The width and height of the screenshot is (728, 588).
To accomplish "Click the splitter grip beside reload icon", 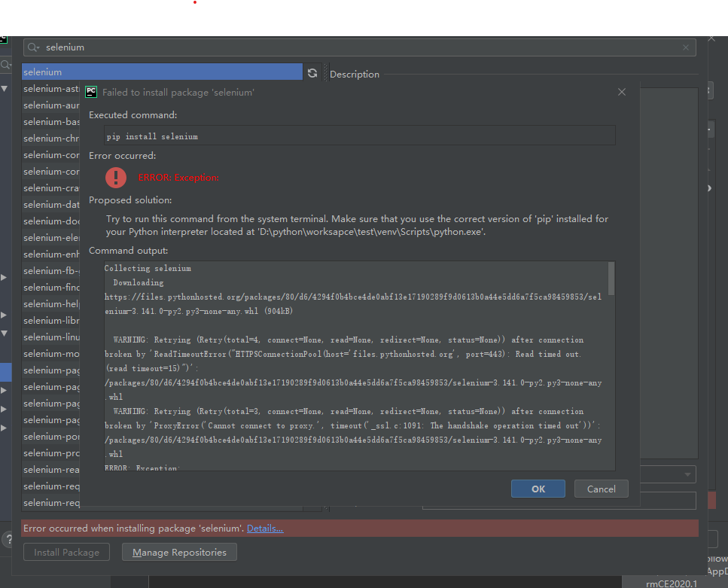I will [325, 73].
